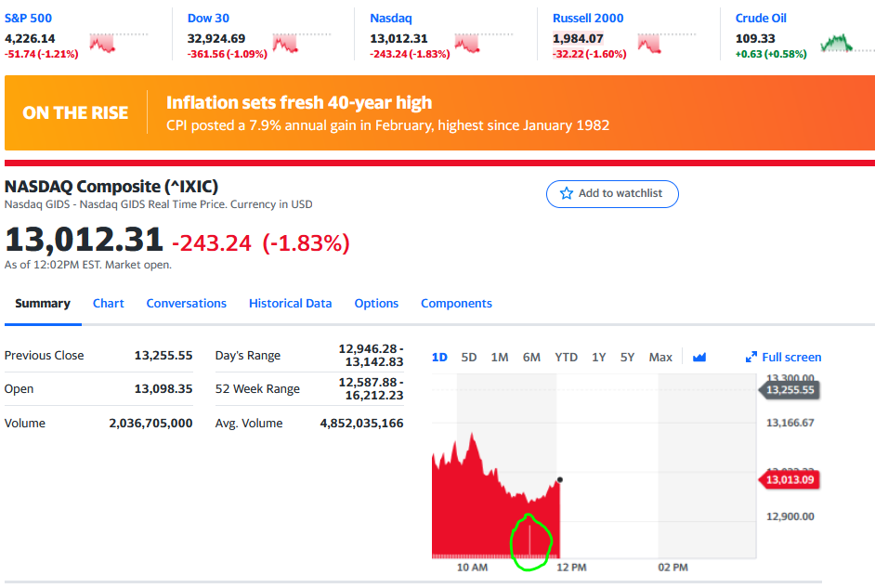Click the Russell 2000 value 1,984.07
Image resolution: width=875 pixels, height=588 pixels.
[578, 38]
